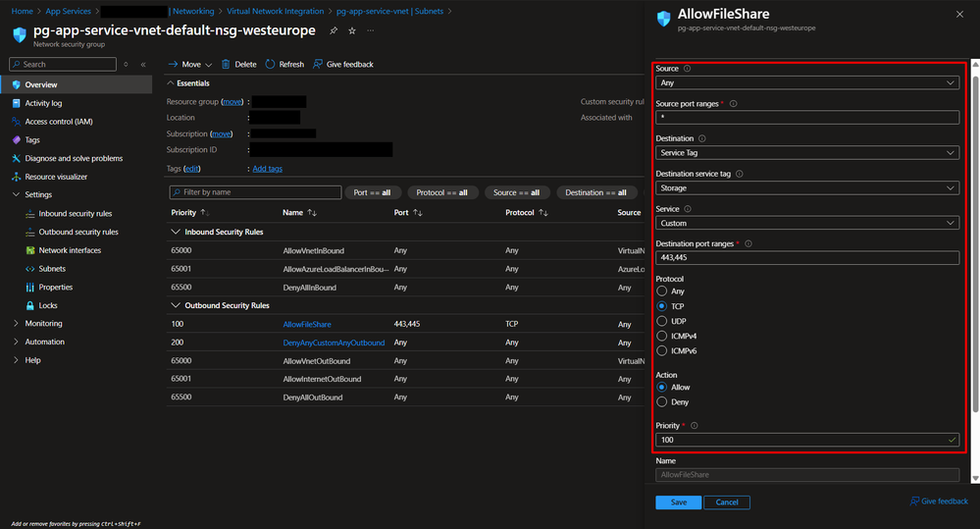This screenshot has width=980, height=529.
Task: Cancel editing the AllowFileShare rule
Action: (x=727, y=503)
